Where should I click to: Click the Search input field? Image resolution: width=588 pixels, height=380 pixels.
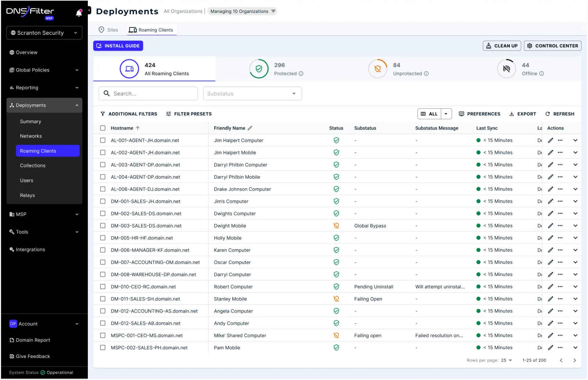click(x=148, y=94)
